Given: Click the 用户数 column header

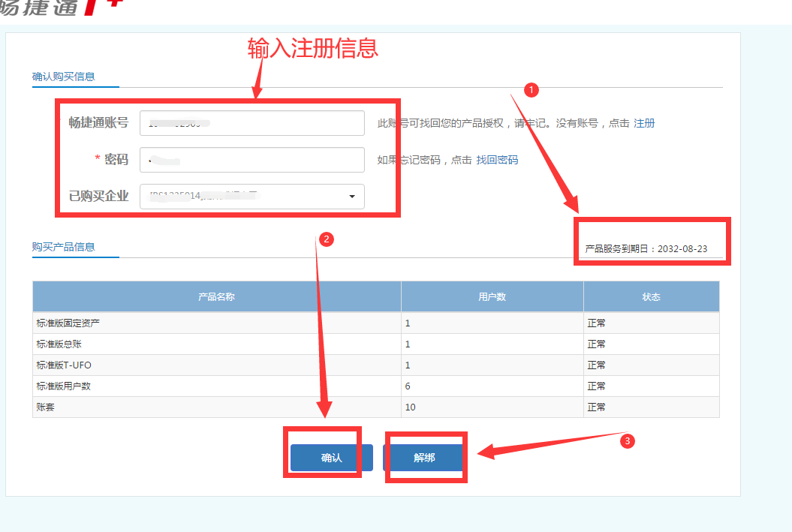Looking at the screenshot, I should coord(492,297).
